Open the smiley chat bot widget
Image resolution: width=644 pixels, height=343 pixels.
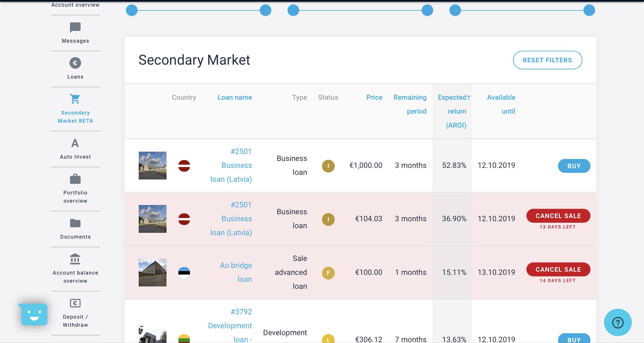pos(34,314)
